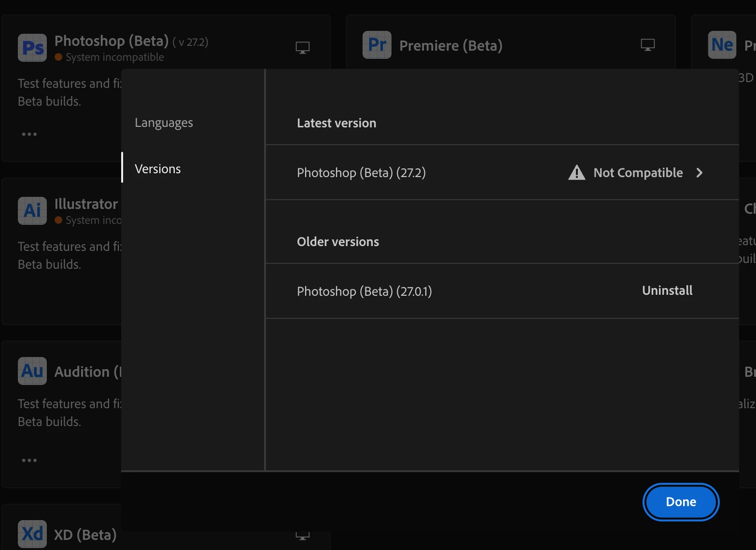Click the Premiere (Beta) card title

451,46
